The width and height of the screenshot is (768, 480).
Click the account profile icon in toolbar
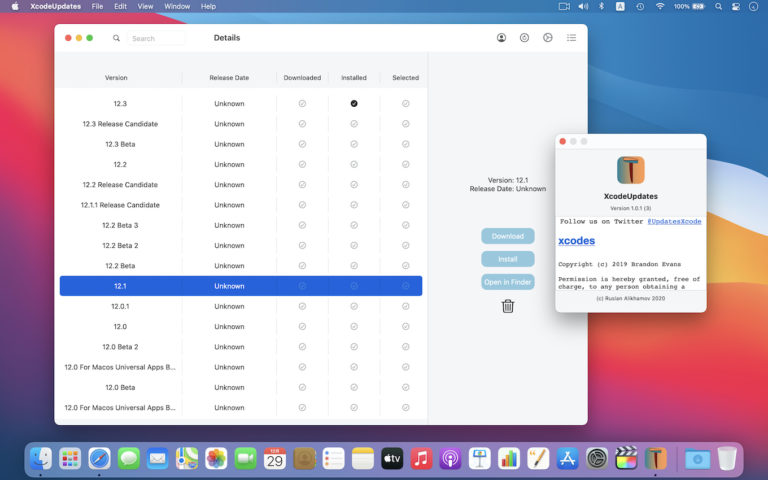[501, 38]
